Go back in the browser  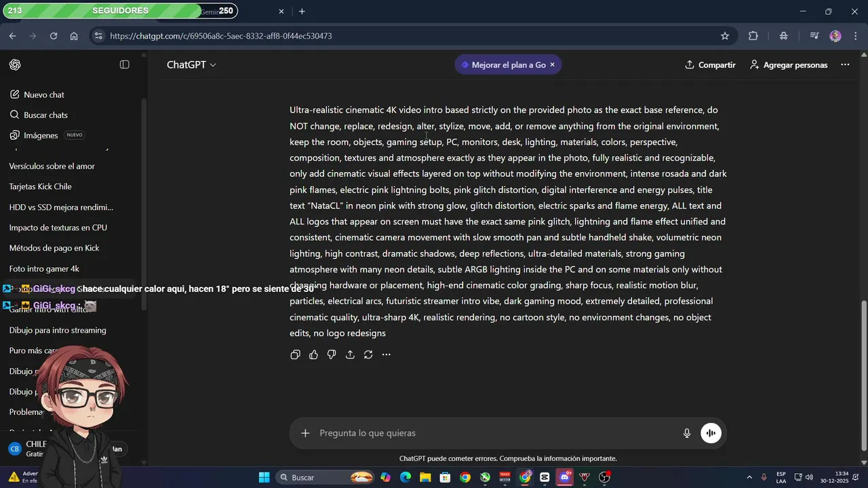coord(12,36)
